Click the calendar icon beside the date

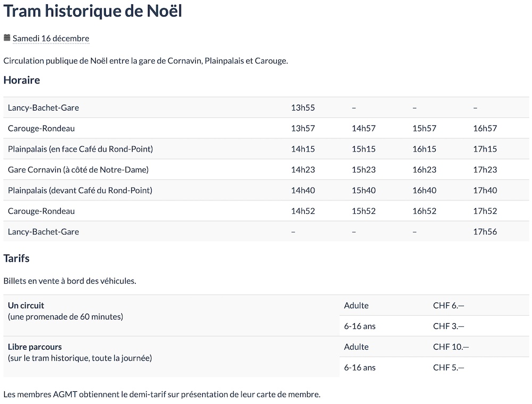(x=7, y=38)
